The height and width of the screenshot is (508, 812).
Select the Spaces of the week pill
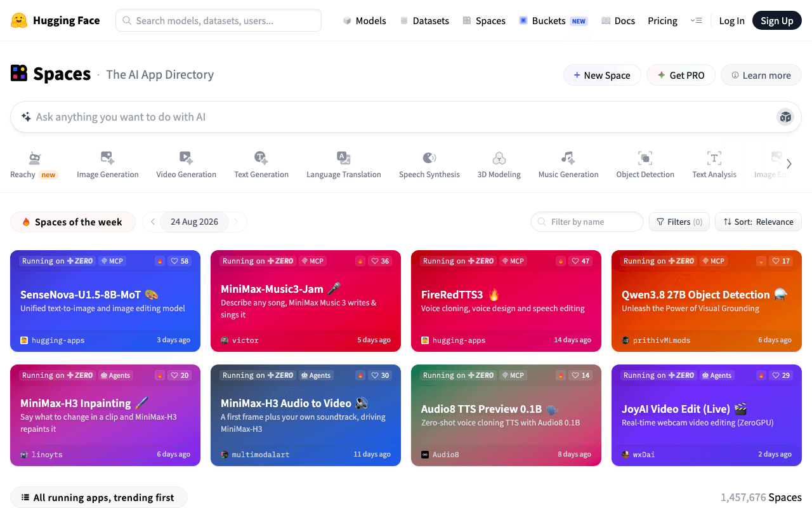pos(73,222)
